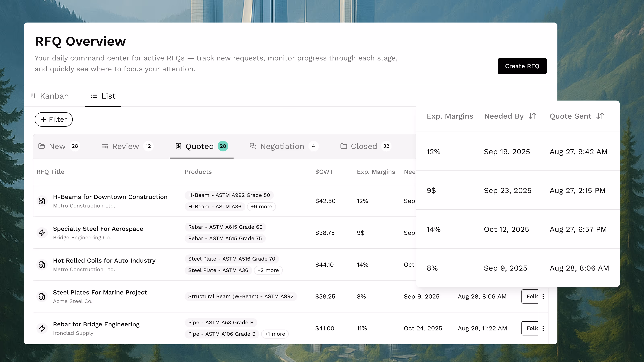
Task: Expand the +2 more products chip
Action: pos(268,270)
